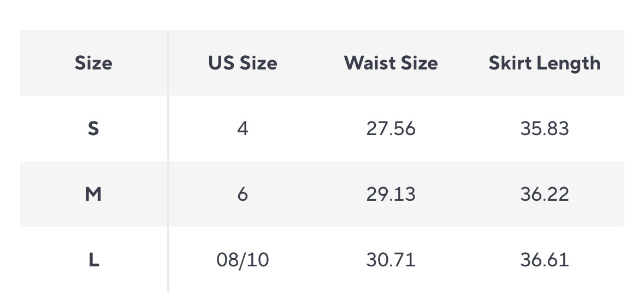
Task: Select the Waist Size column header
Action: pyautogui.click(x=391, y=63)
